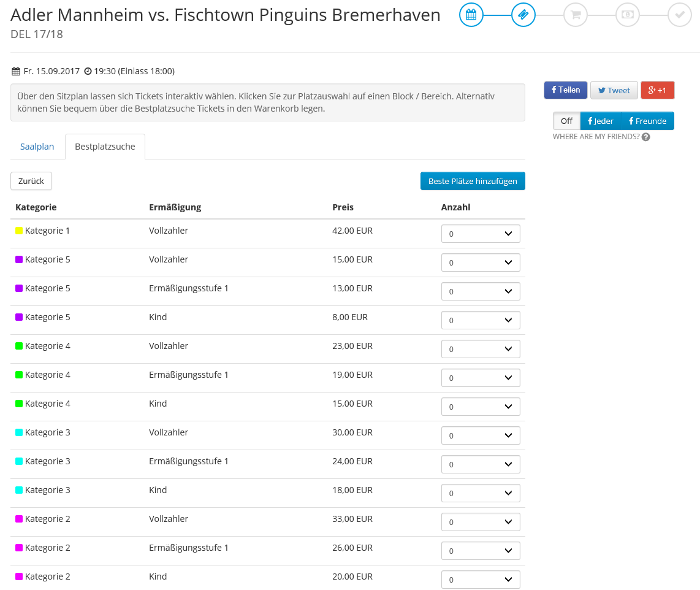This screenshot has height=590, width=700.
Task: Click the 23,00 EUR price
Action: tap(352, 346)
